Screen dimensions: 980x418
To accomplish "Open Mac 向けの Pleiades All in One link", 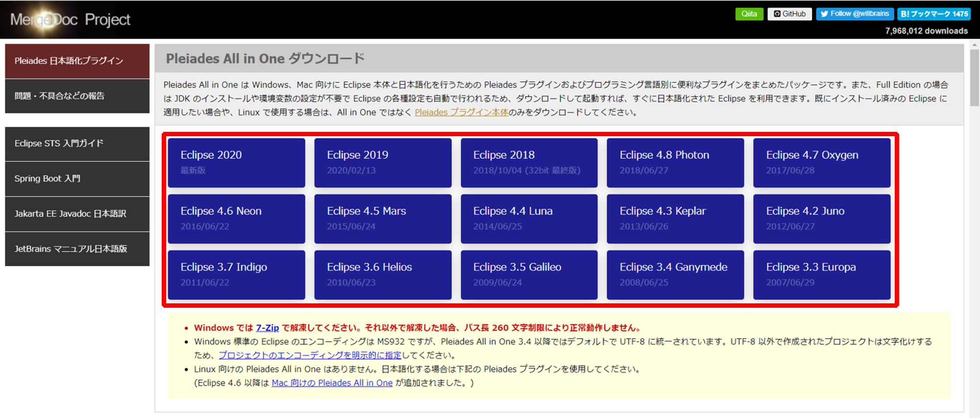I will click(332, 383).
